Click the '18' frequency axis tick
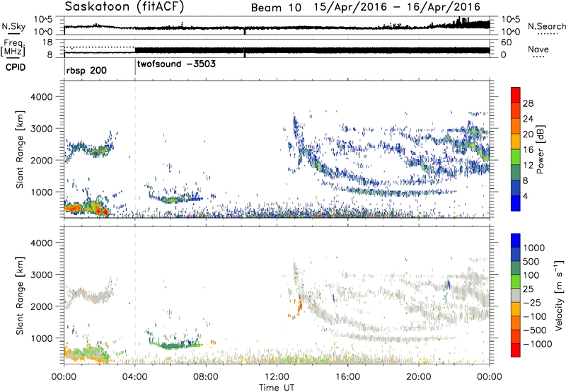566x392 pixels. tap(47, 42)
